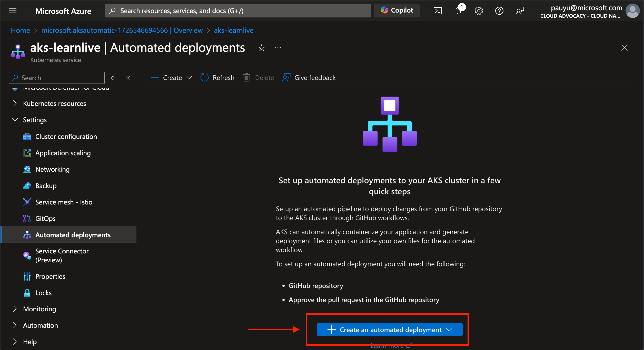This screenshot has height=350, width=644.
Task: Favorite this page with the star icon
Action: tap(261, 48)
